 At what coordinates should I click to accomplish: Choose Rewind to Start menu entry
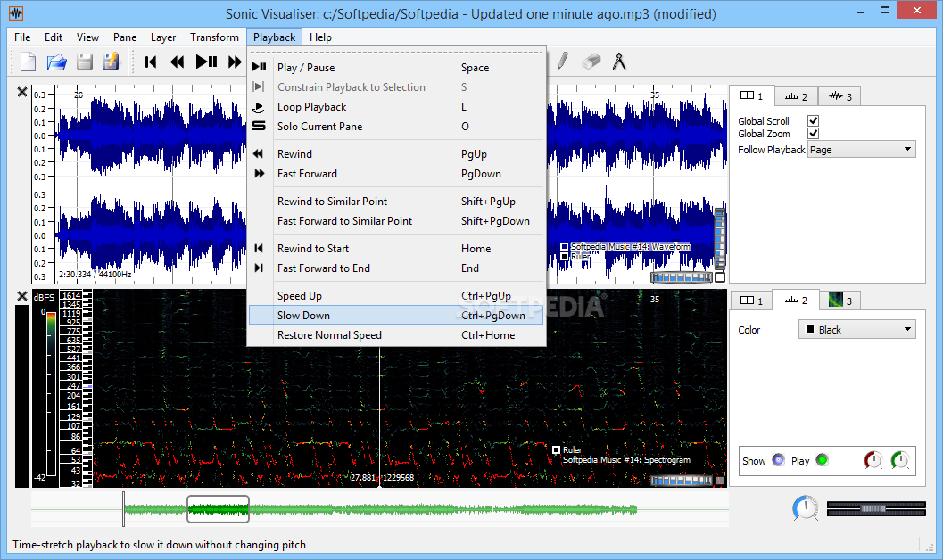click(x=396, y=249)
